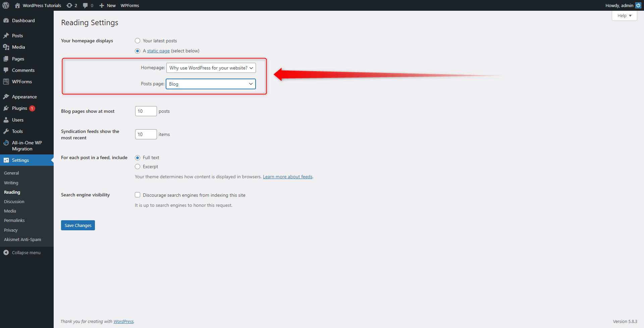Click the Dashboard gauge icon
This screenshot has width=644, height=328.
coord(6,20)
